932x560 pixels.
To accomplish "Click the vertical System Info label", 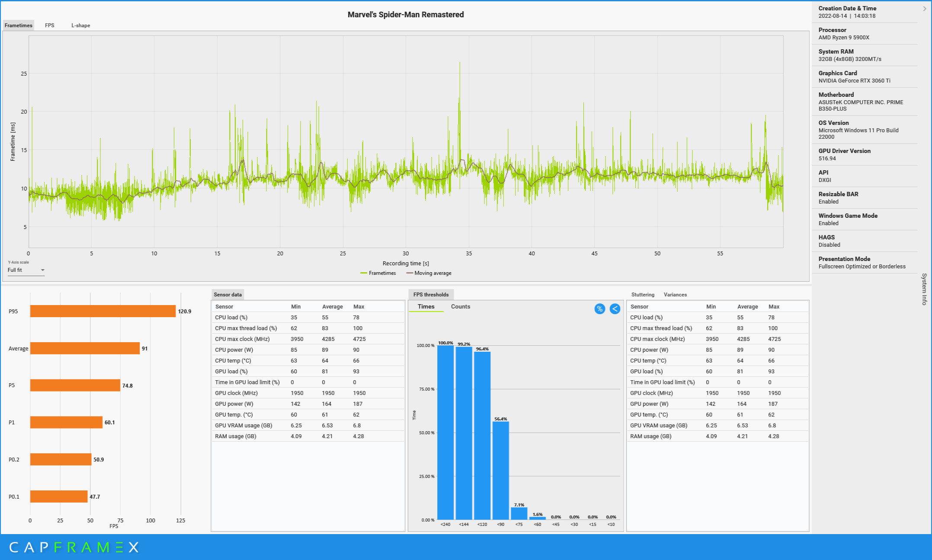I will 924,289.
